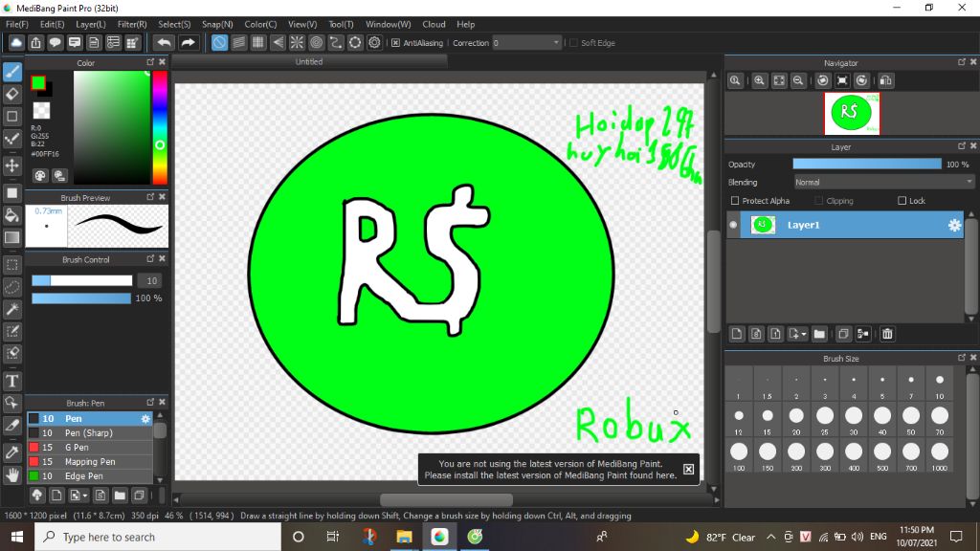
Task: Enable the Circle snap guide
Action: 316,42
